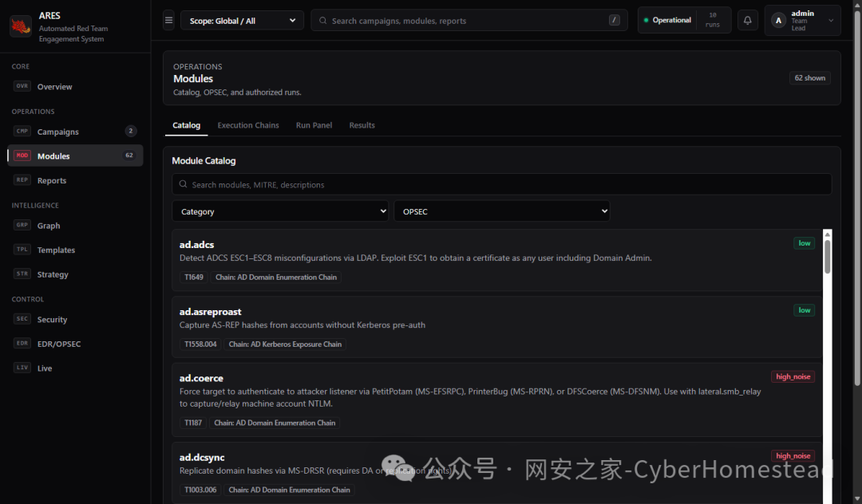Click the module catalog scrollbar thumb
Screen dimensions: 862x504
[827, 256]
